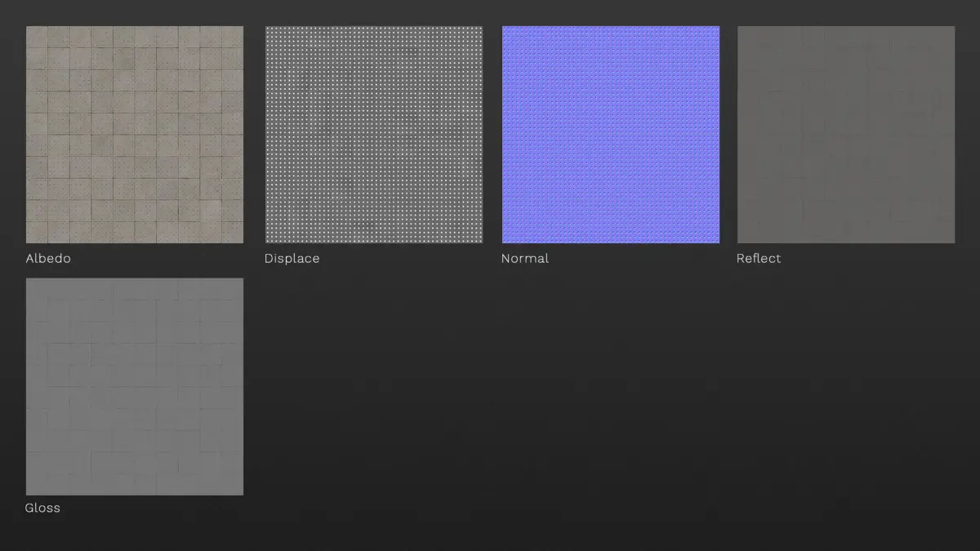
Task: Click the "Normal" label text
Action: pyautogui.click(x=525, y=258)
